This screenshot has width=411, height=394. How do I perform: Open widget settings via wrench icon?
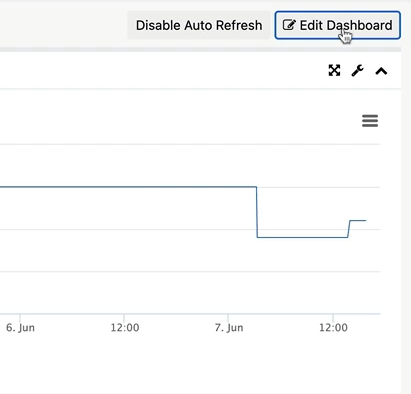tap(358, 71)
